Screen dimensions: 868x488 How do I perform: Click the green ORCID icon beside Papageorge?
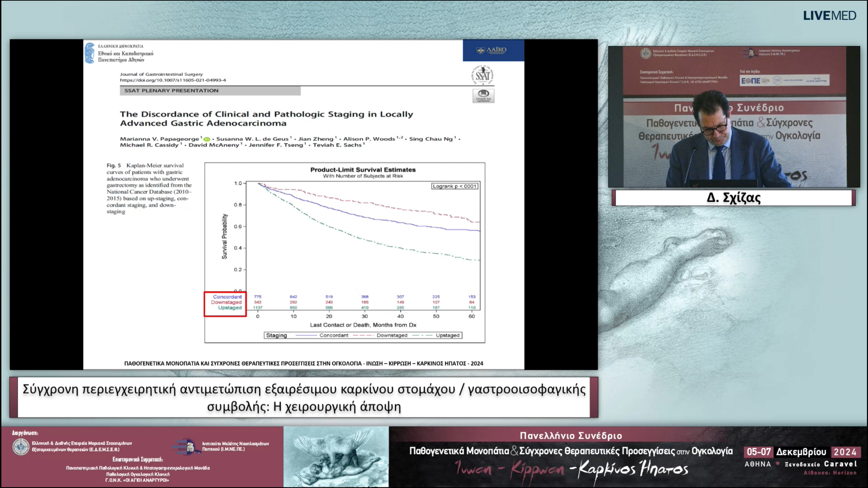click(x=206, y=139)
